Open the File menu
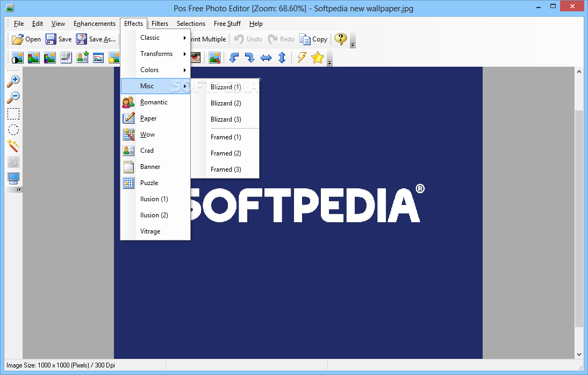 19,24
